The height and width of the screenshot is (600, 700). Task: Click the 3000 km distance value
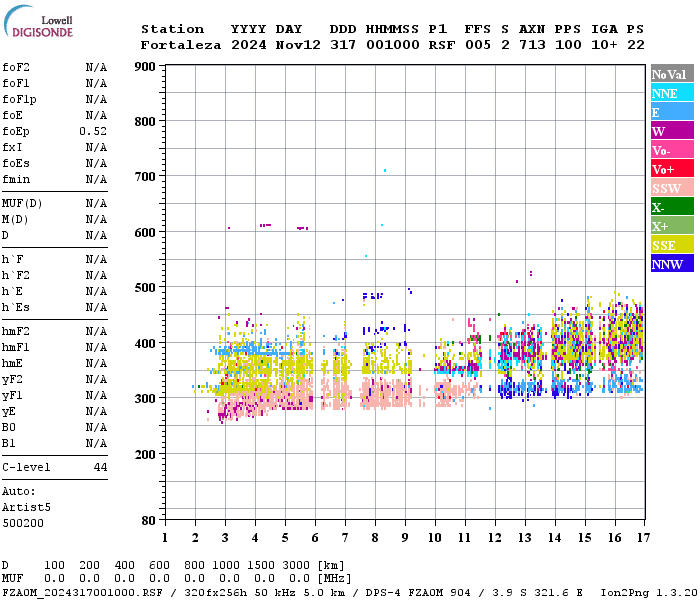coord(296,565)
